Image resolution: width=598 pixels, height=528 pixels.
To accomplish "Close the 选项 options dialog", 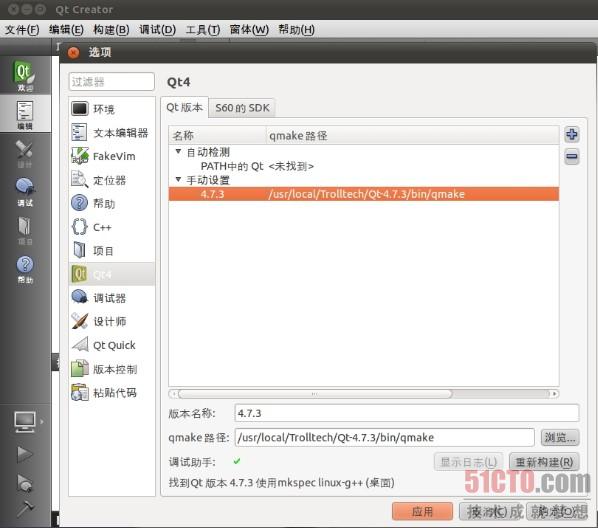I will coord(73,52).
